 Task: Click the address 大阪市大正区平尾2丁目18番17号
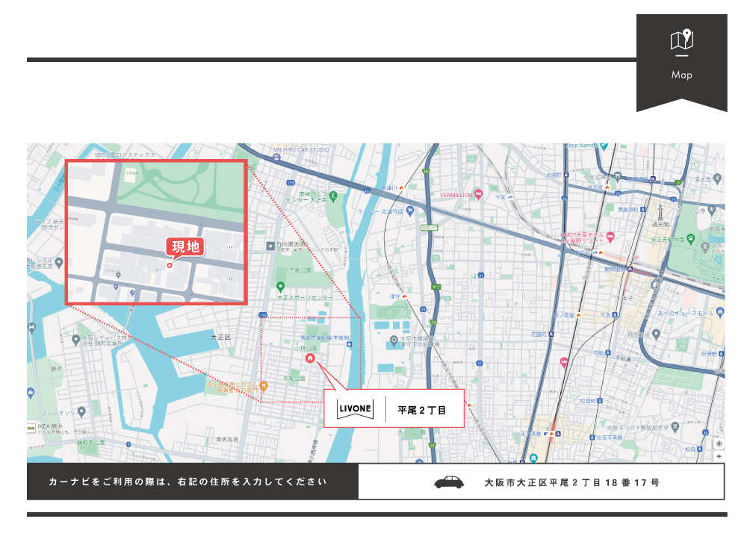tap(571, 482)
